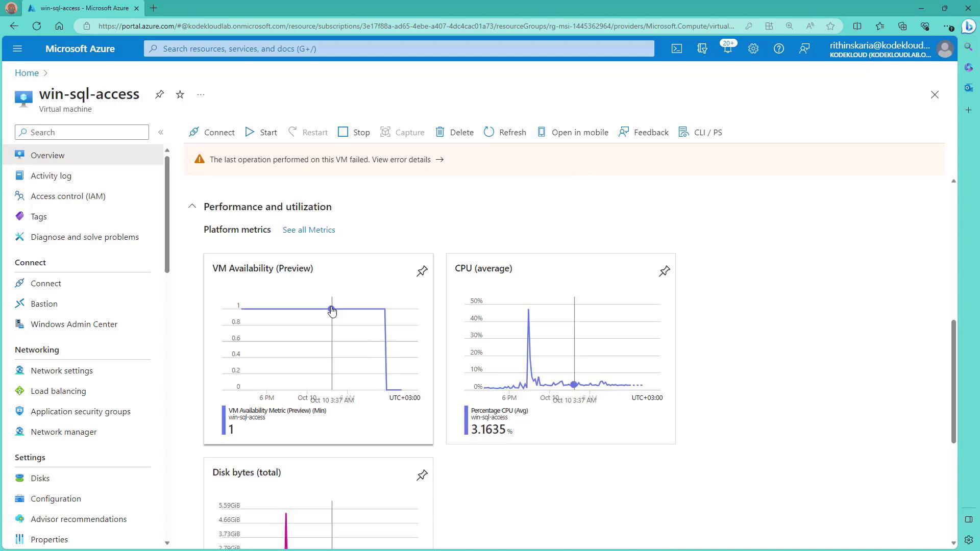
Task: Pin Disk bytes chart to dashboard
Action: pos(422,475)
